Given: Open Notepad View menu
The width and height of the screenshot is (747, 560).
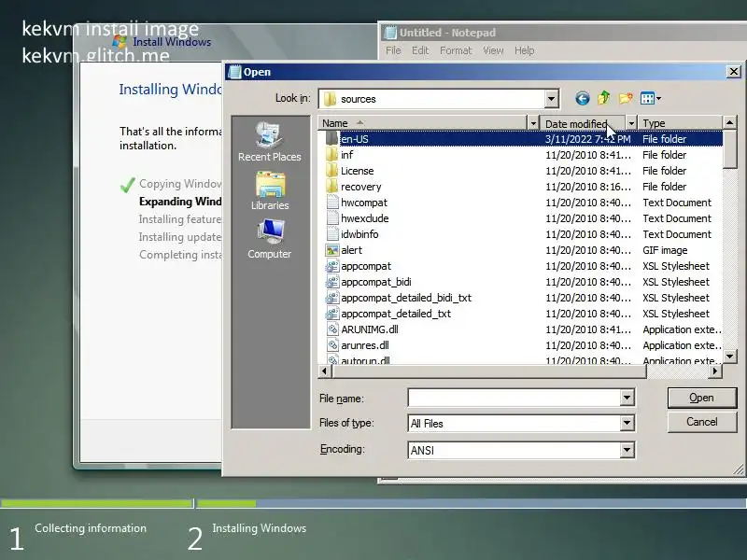Looking at the screenshot, I should (493, 50).
